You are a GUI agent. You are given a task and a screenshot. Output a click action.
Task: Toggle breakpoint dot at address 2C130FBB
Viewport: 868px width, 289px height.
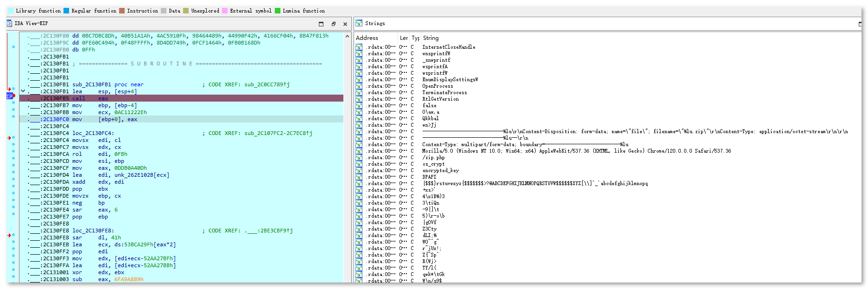[13, 112]
